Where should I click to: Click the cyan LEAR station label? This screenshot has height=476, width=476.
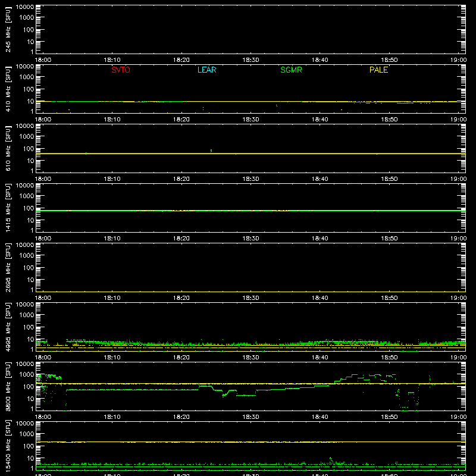point(206,70)
